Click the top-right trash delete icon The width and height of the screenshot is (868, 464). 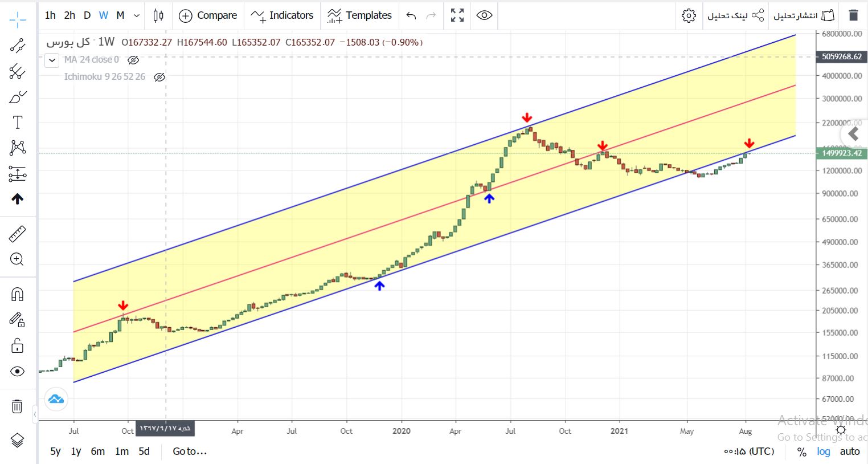(853, 15)
